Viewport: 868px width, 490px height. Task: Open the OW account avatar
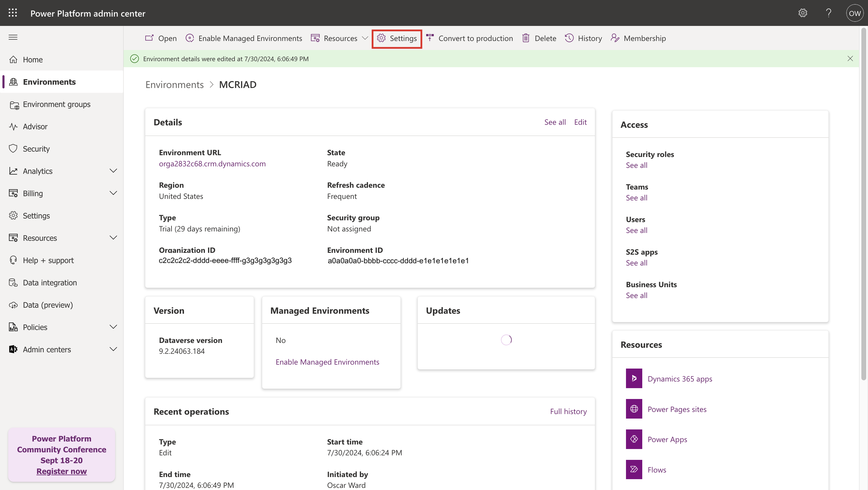854,13
